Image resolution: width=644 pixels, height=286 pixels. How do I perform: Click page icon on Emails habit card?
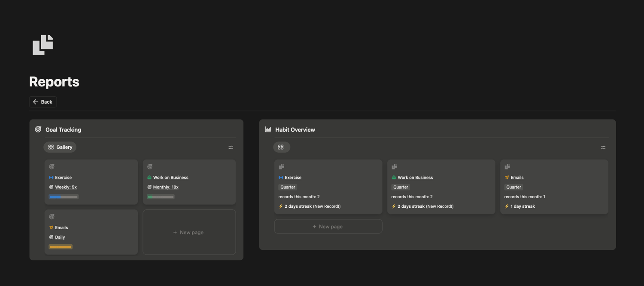coord(507,167)
